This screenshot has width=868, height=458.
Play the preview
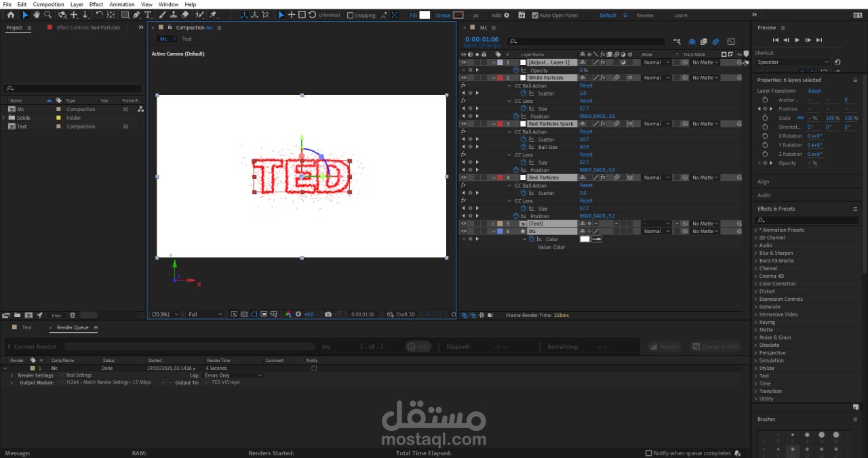797,40
